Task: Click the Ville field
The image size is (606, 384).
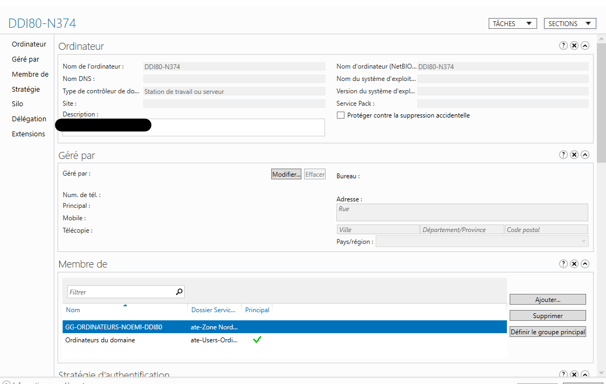Action: 378,229
